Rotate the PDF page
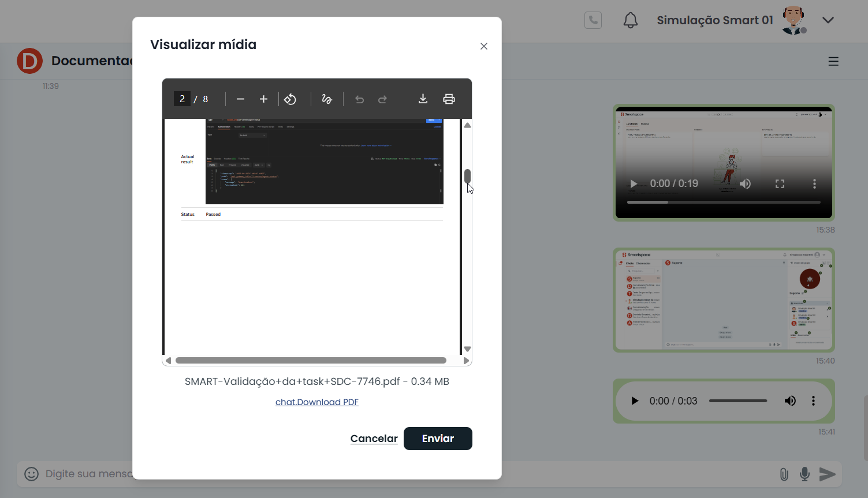 pos(290,99)
